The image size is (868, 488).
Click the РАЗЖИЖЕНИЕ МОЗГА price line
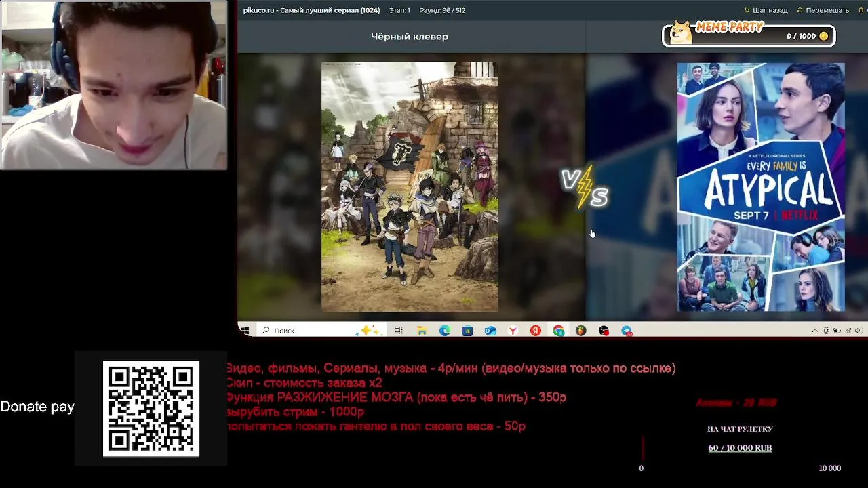(x=396, y=398)
